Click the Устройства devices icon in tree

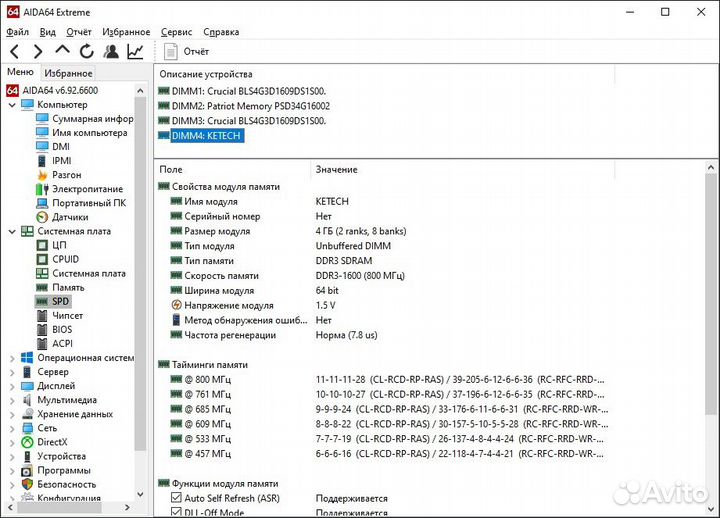28,456
